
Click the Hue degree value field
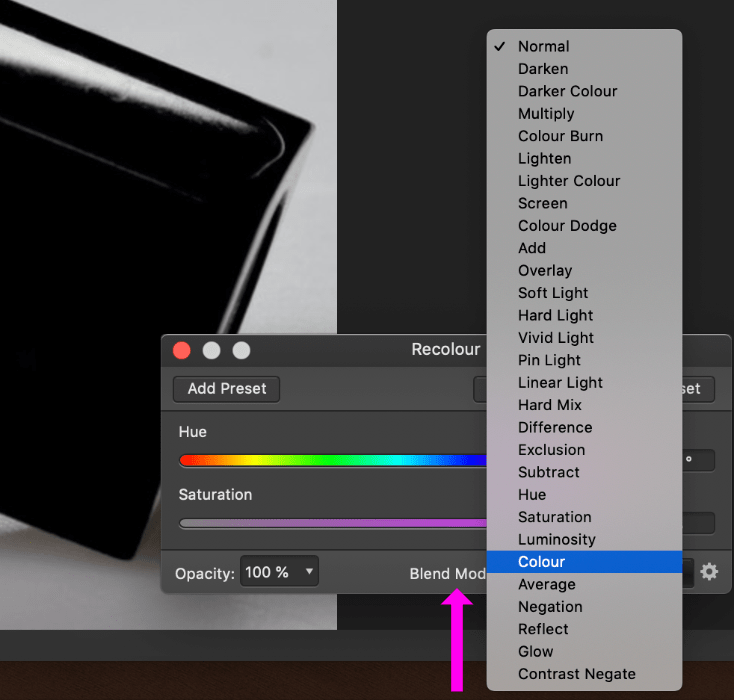[x=699, y=461]
